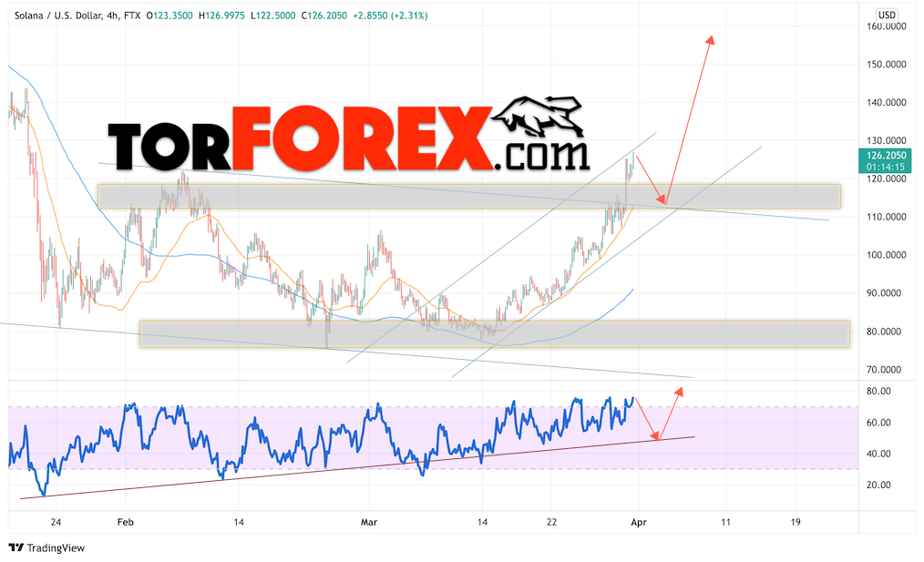
Task: Click the high value H126.9975
Action: [221, 15]
